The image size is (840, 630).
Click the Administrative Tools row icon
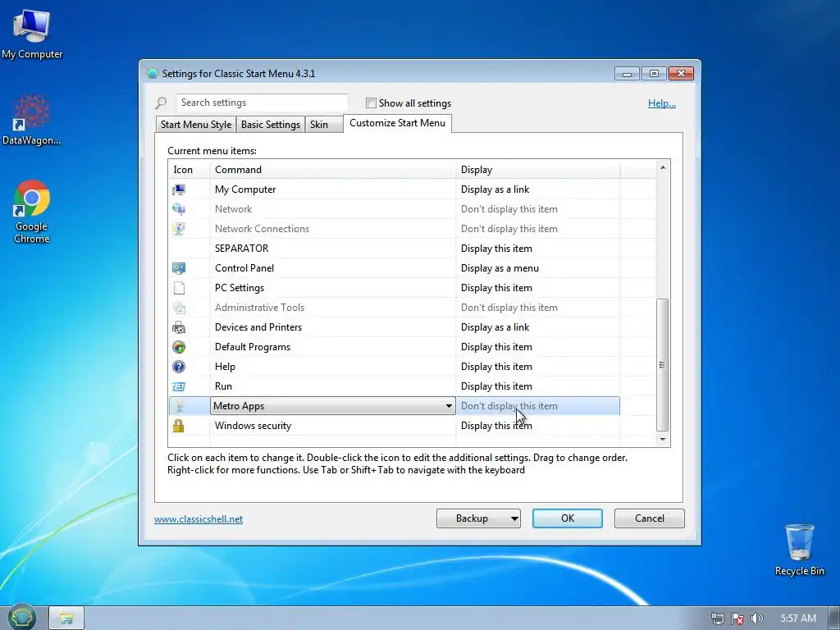pos(179,308)
